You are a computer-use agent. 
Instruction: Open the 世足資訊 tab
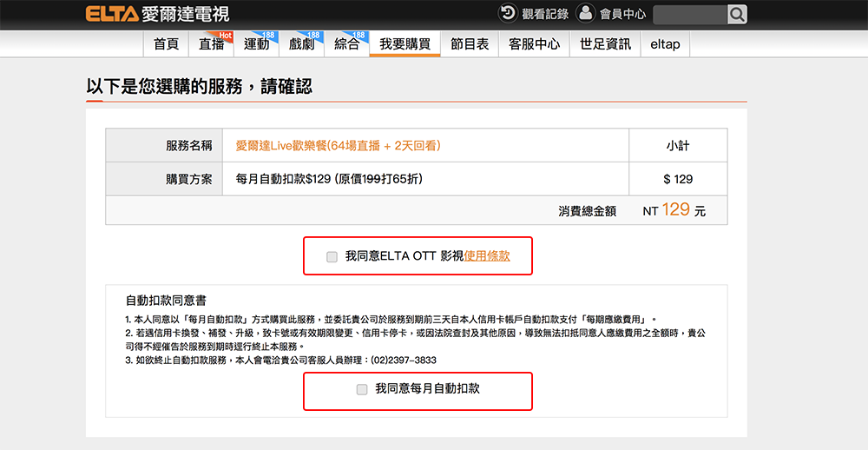click(x=605, y=44)
